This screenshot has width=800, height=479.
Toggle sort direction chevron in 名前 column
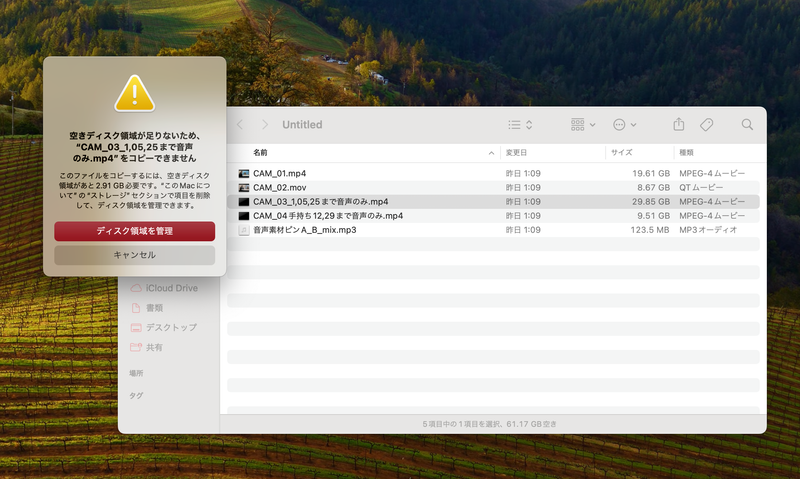pyautogui.click(x=491, y=153)
